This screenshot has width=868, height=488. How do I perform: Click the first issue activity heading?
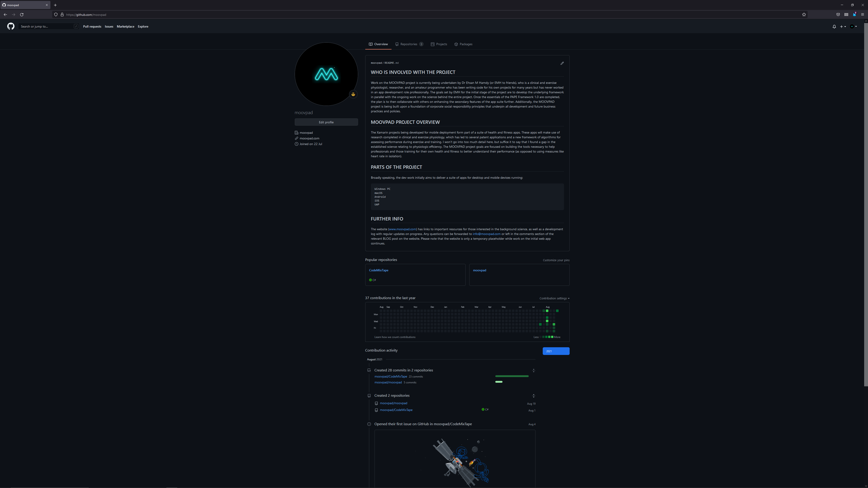(423, 424)
